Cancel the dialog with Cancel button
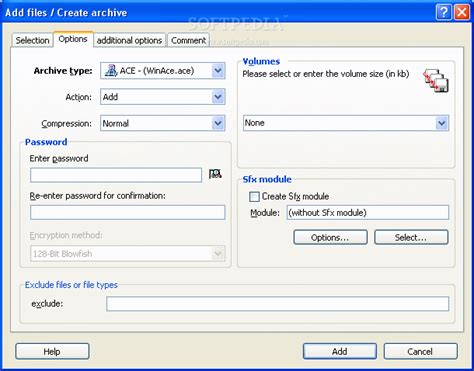Image resolution: width=474 pixels, height=371 pixels. tap(420, 351)
